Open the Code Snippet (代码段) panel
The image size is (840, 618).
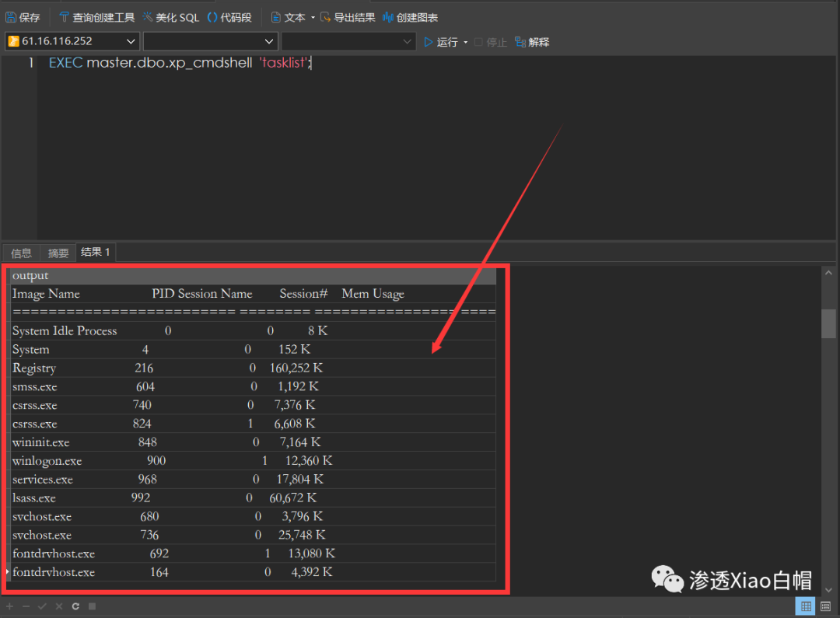click(x=229, y=18)
